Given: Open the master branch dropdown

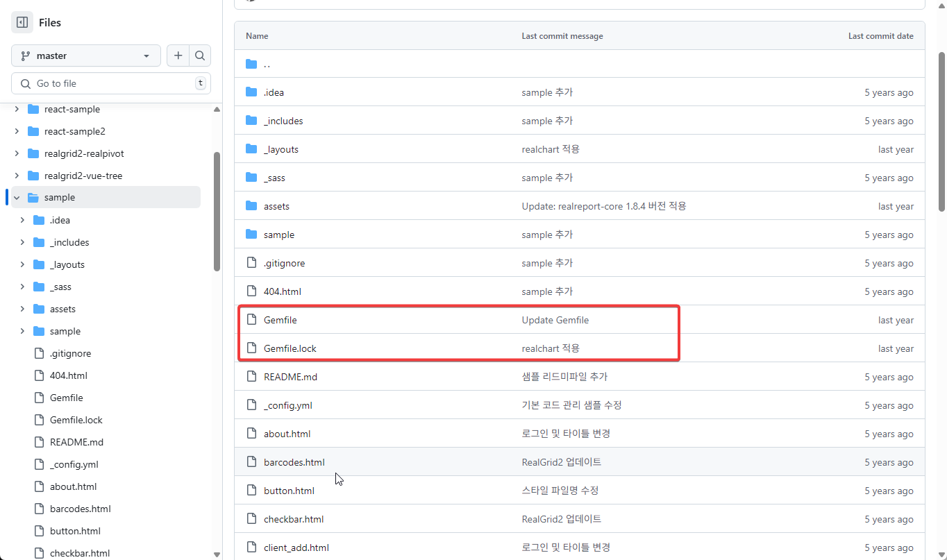Looking at the screenshot, I should 86,56.
